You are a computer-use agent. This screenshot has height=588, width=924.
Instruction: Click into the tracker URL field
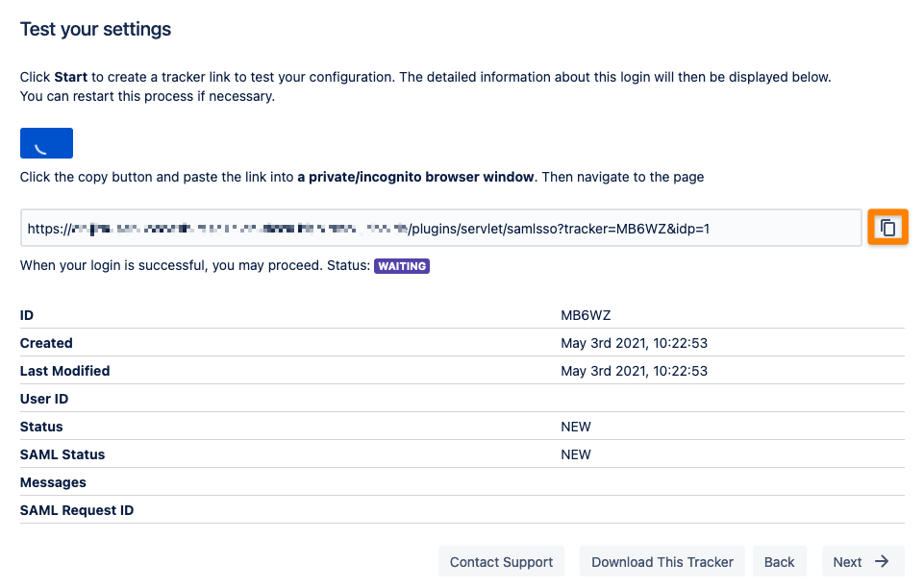(x=440, y=228)
